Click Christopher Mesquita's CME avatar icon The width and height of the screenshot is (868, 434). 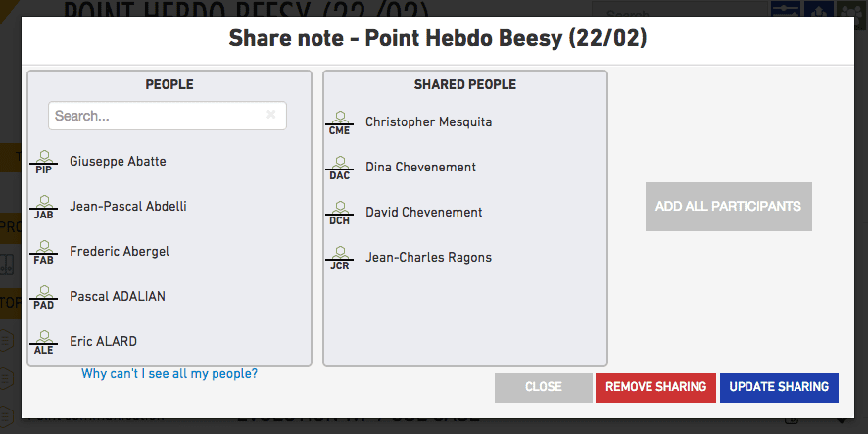point(339,122)
